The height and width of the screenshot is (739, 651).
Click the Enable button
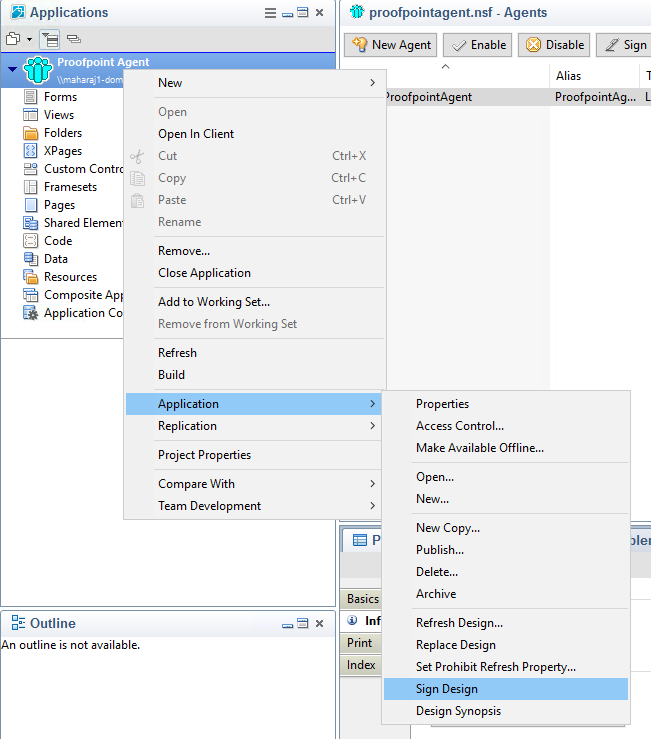(478, 45)
